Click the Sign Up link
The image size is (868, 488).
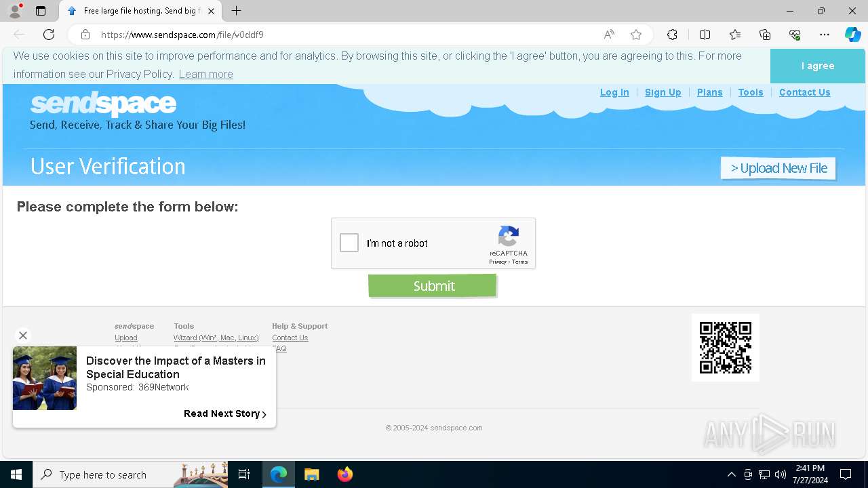[x=663, y=92]
